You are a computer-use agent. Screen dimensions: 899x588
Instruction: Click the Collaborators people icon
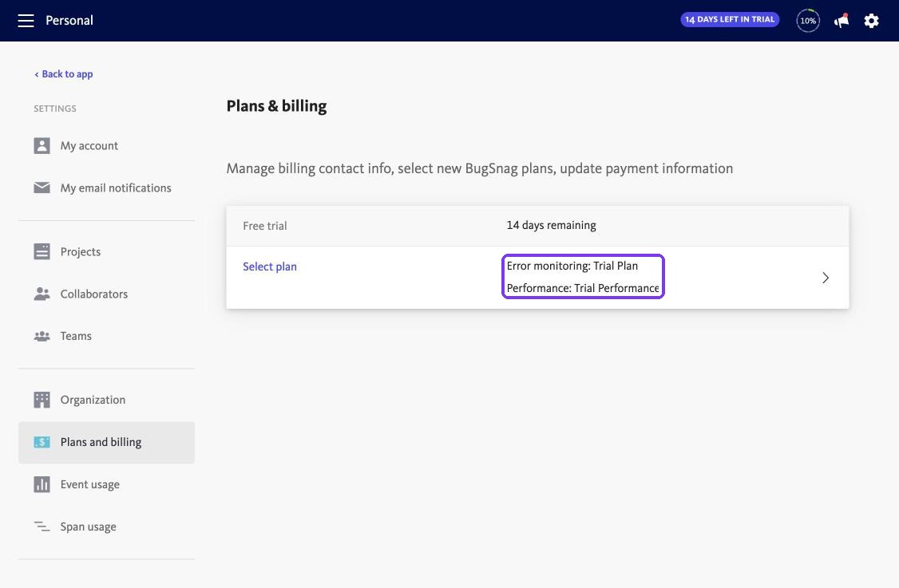[x=42, y=294]
